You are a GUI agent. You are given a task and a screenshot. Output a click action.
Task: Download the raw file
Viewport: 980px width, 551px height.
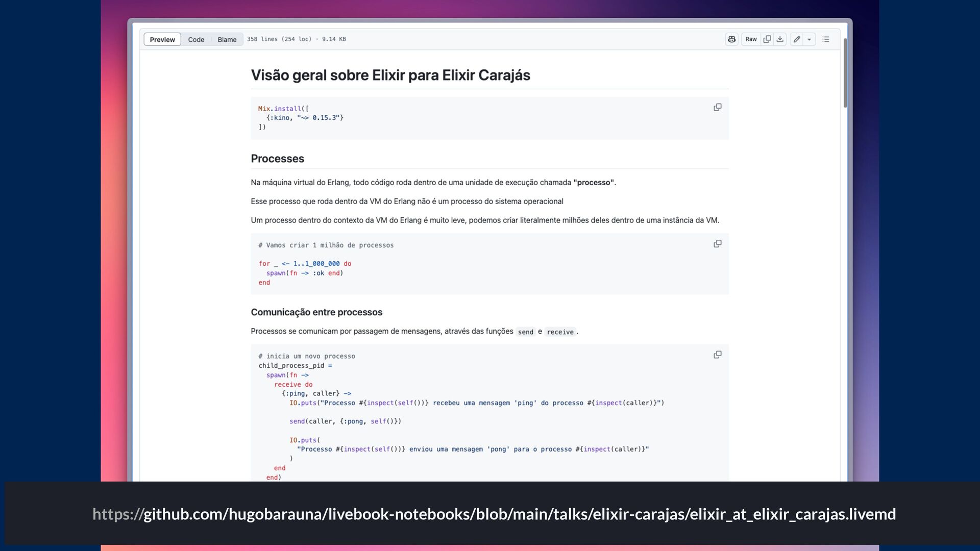pos(780,39)
